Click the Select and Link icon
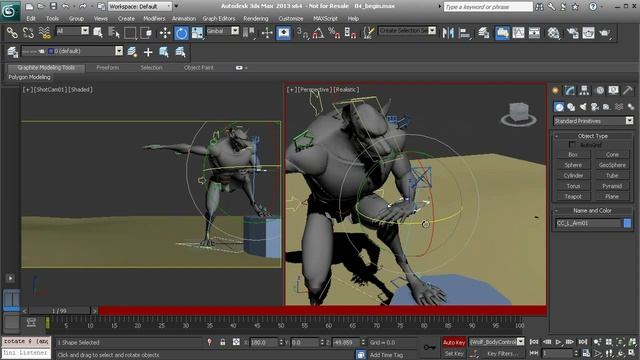The width and height of the screenshot is (640, 360). pyautogui.click(x=12, y=33)
